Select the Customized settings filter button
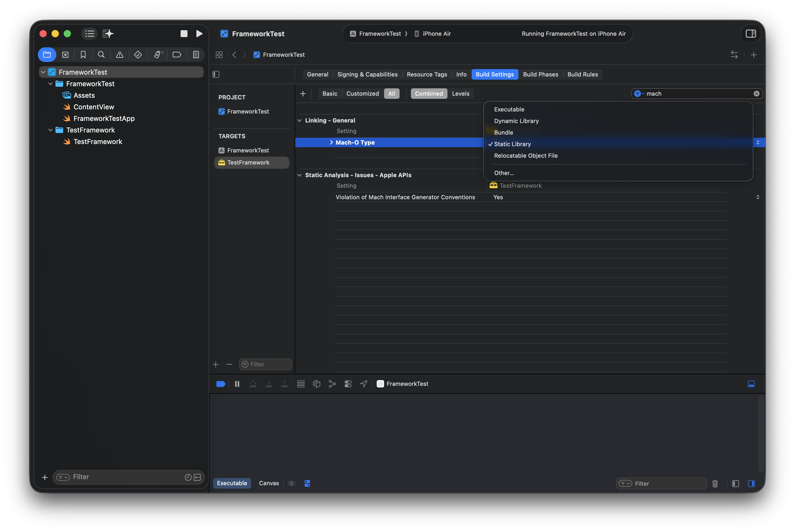795x532 pixels. [362, 94]
